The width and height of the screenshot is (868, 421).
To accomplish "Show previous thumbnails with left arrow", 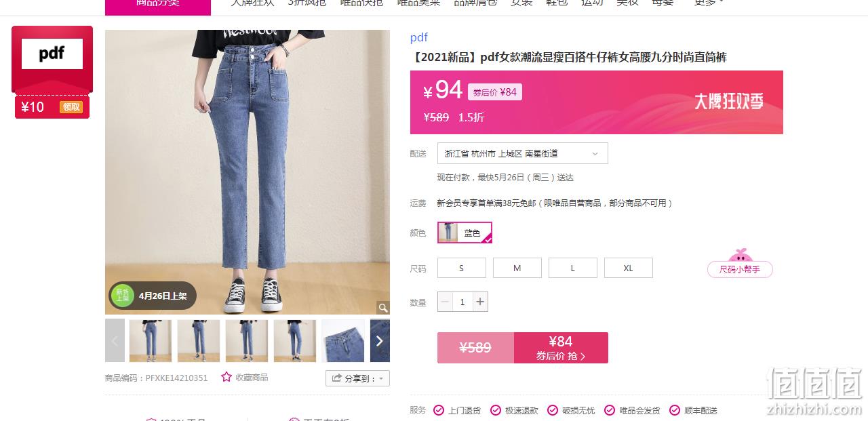I will (115, 340).
